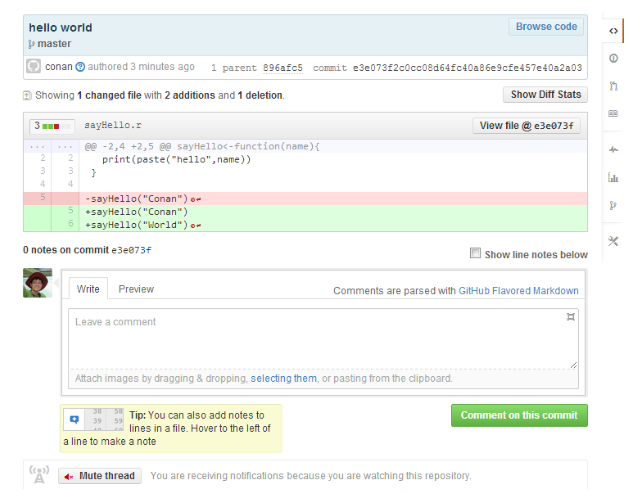Open the Network branch sidebar icon
The width and height of the screenshot is (628, 494).
tap(613, 206)
